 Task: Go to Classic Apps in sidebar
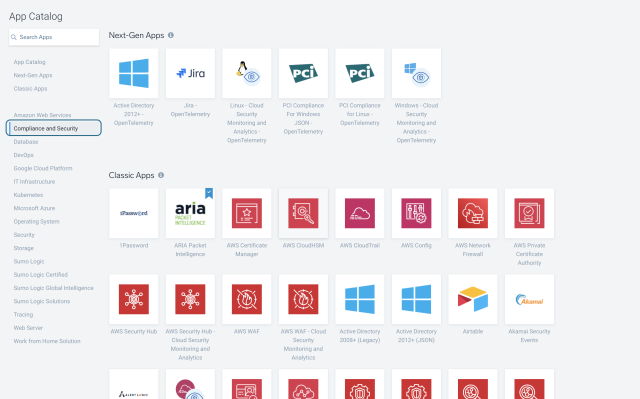[x=30, y=89]
